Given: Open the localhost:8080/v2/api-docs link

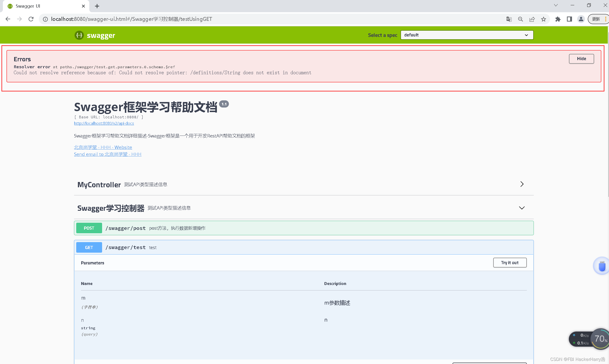Looking at the screenshot, I should (x=104, y=123).
